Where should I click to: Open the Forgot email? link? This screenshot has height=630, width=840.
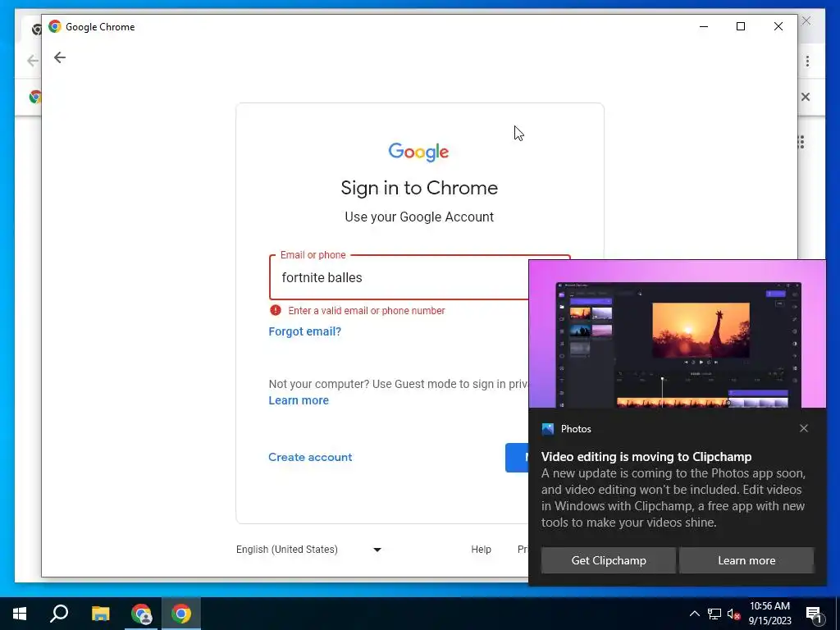pos(305,331)
